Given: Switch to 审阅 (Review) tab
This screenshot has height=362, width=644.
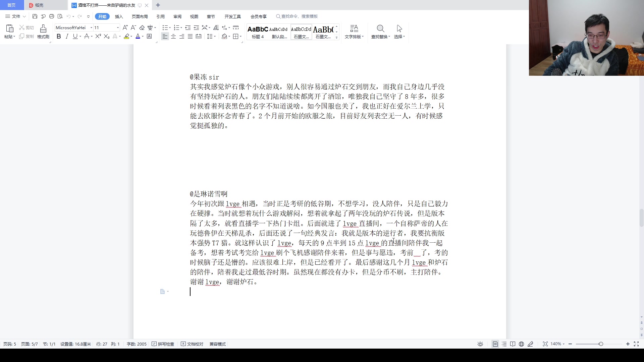Looking at the screenshot, I should click(x=177, y=16).
